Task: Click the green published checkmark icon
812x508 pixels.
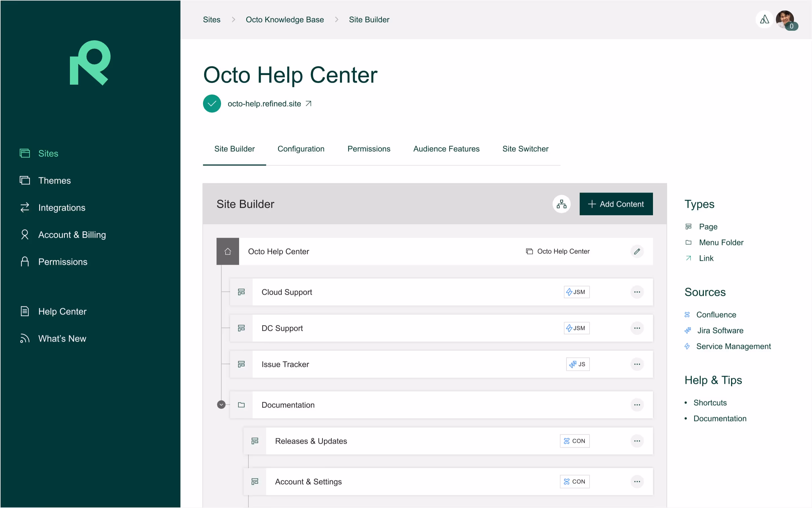Action: point(212,104)
